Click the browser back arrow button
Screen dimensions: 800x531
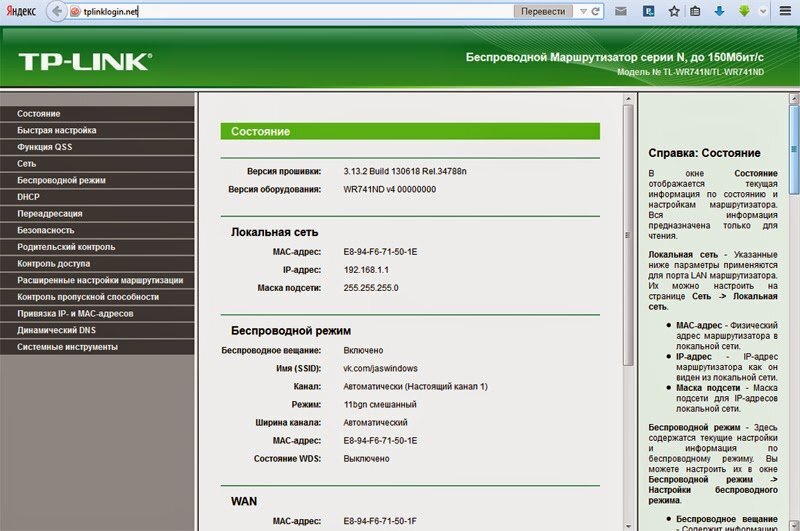57,11
